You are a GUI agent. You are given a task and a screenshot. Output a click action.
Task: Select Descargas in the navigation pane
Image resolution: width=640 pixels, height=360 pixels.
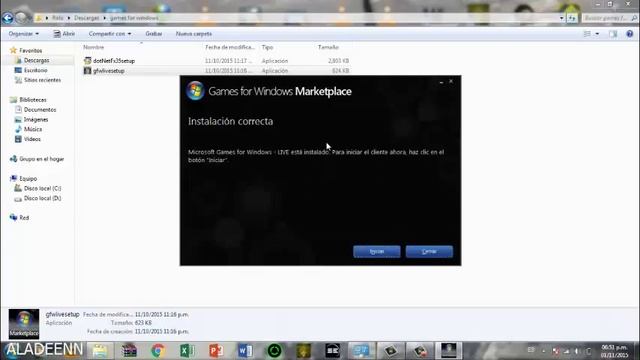(36, 60)
